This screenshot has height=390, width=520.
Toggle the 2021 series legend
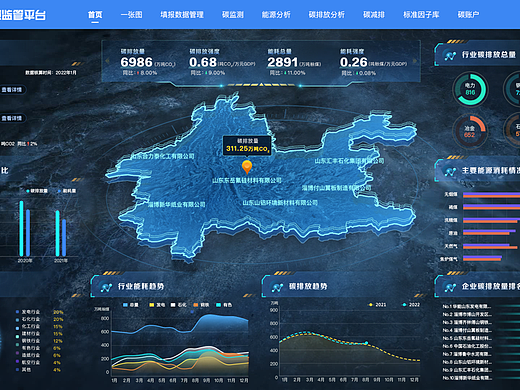(378, 305)
